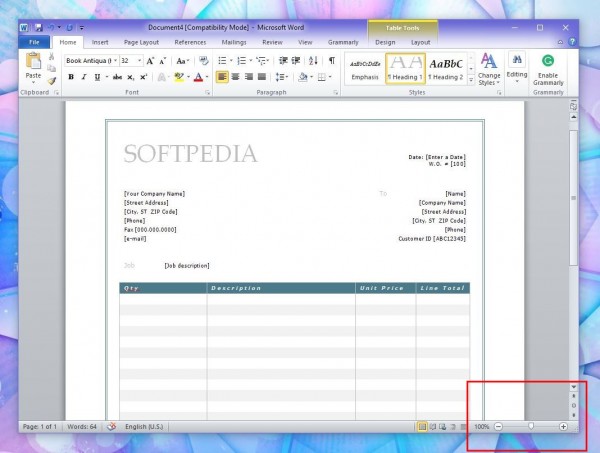Click the Clear Formatting icon
This screenshot has height=453, width=600.
coord(204,61)
